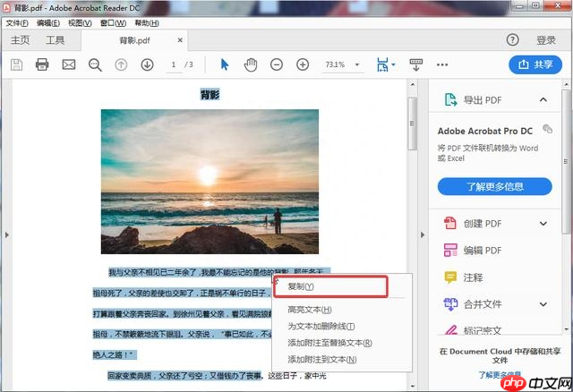Screen dimensions: 573x392
Task: Click the 合并文件 tool icon
Action: (450, 304)
